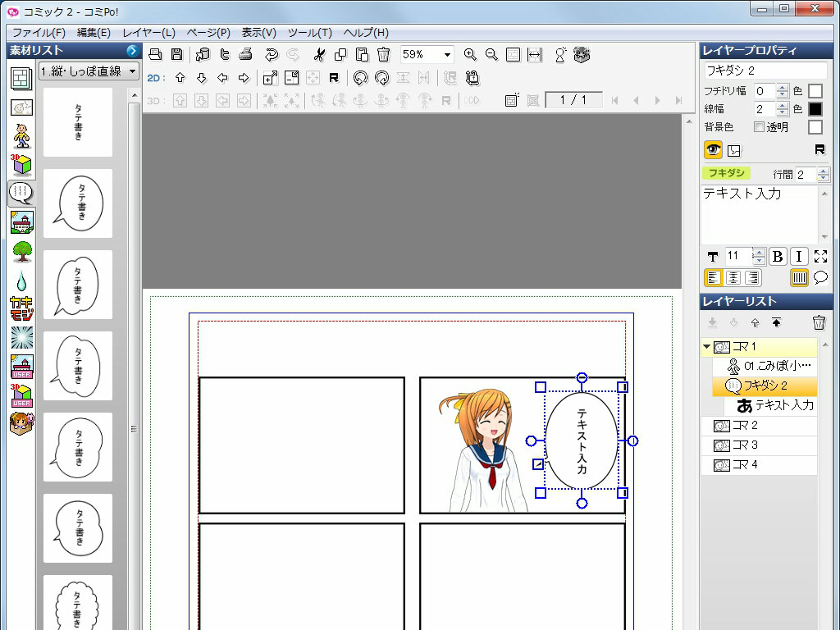Set text alignment to right
Image resolution: width=840 pixels, height=630 pixels.
pyautogui.click(x=753, y=277)
